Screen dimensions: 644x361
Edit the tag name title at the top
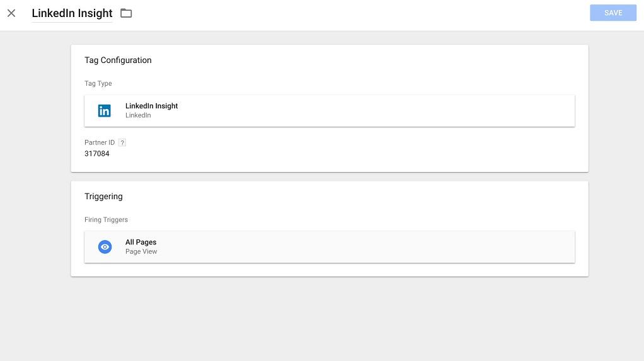pos(72,13)
